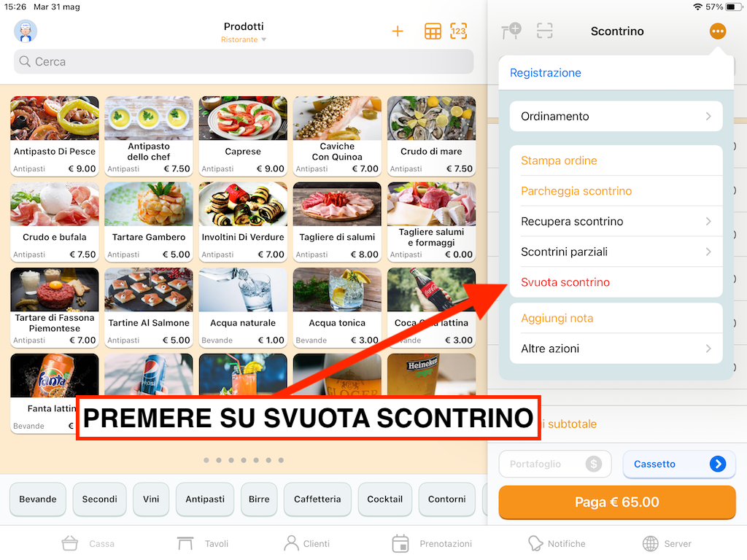Screen dimensions: 747x560
Task: Expand Scontrini parziali chevron
Action: coord(708,252)
